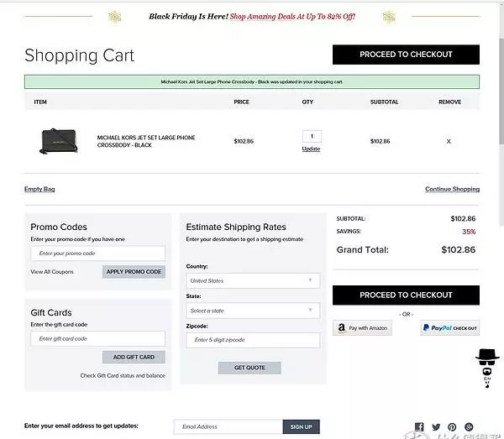Image resolution: width=504 pixels, height=439 pixels.
Task: Click the green cart updated notification
Action: click(x=252, y=82)
